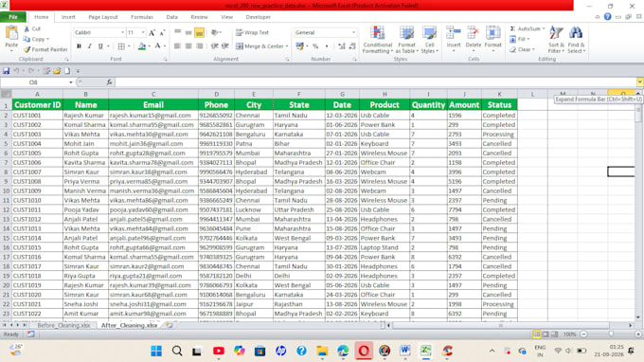Click the vertical scrollbar down arrow
Image resolution: width=644 pixels, height=362 pixels.
click(x=637, y=317)
